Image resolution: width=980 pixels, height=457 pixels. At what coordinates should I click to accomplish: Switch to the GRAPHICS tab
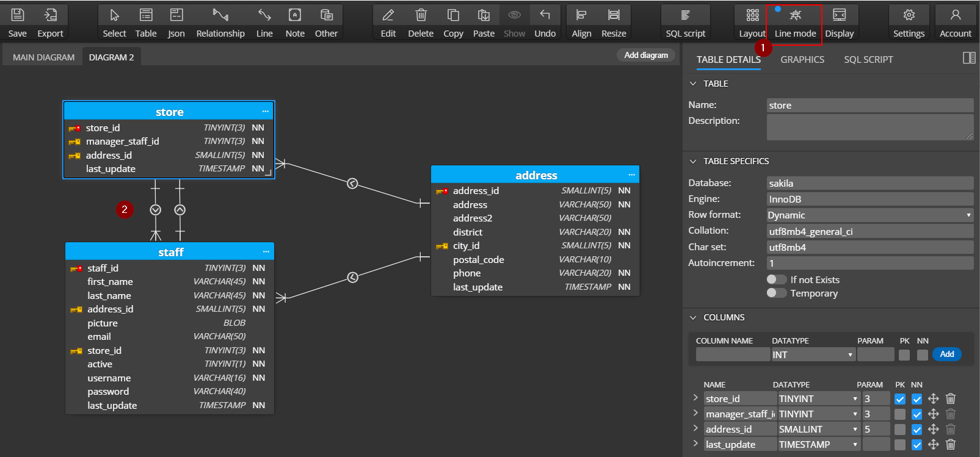tap(802, 59)
